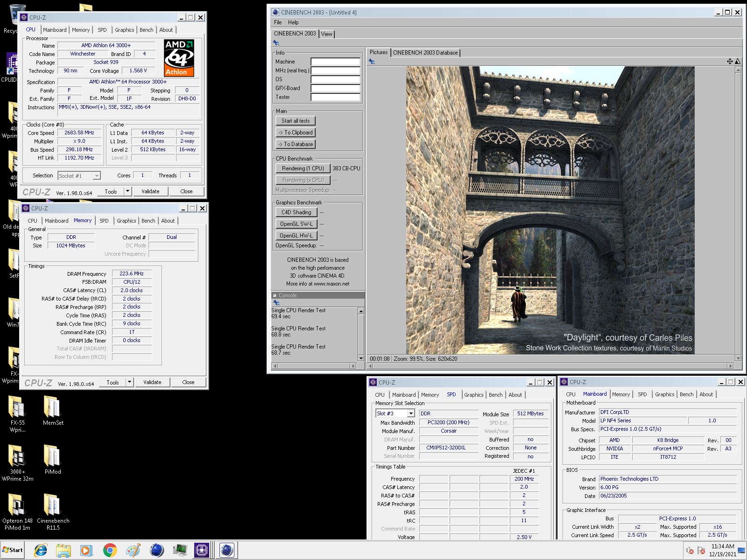Image resolution: width=747 pixels, height=560 pixels.
Task: Click the 383 CB-CPU result text
Action: [x=346, y=168]
